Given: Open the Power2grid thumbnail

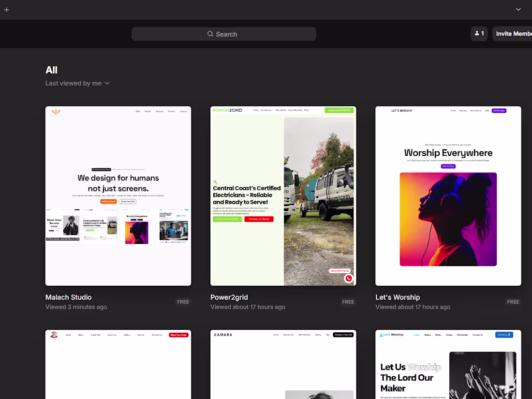Looking at the screenshot, I should [283, 195].
